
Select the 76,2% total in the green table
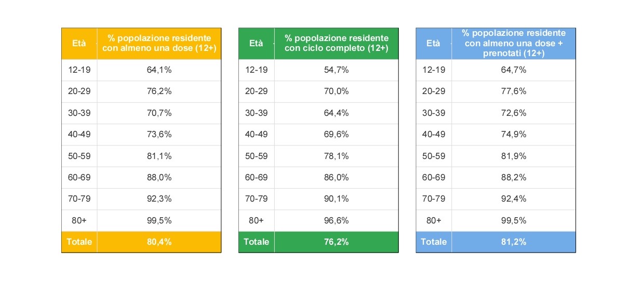pos(336,242)
